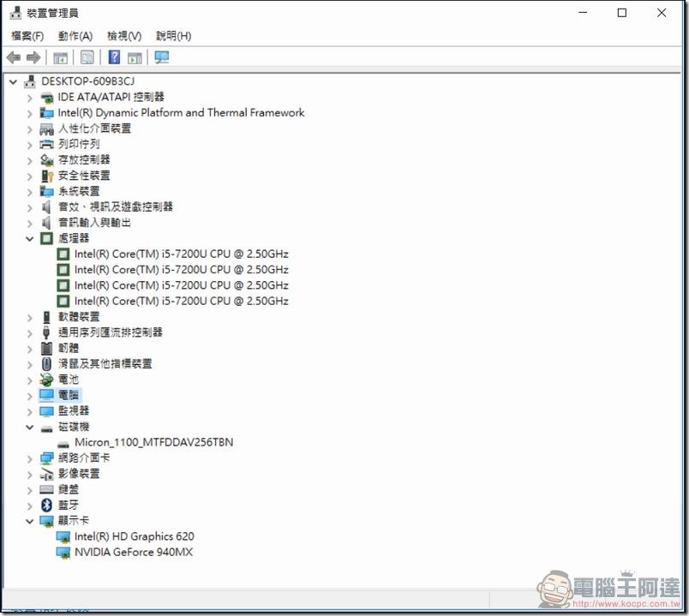This screenshot has width=689, height=616.
Task: Expand the 通用序列匯流排控制器 category
Action: click(29, 333)
